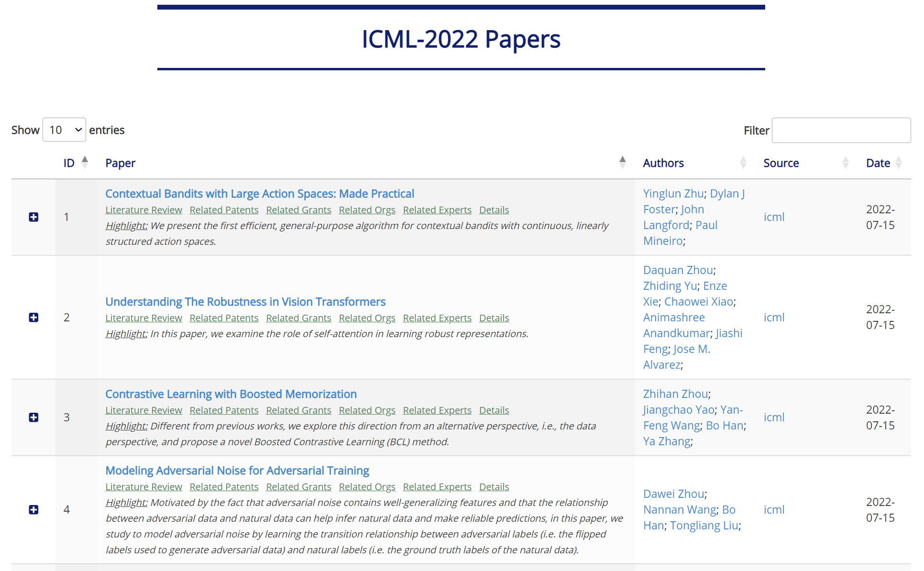Sort table by Date column arrow
Viewport: 924px width, 571px height.
[x=899, y=163]
